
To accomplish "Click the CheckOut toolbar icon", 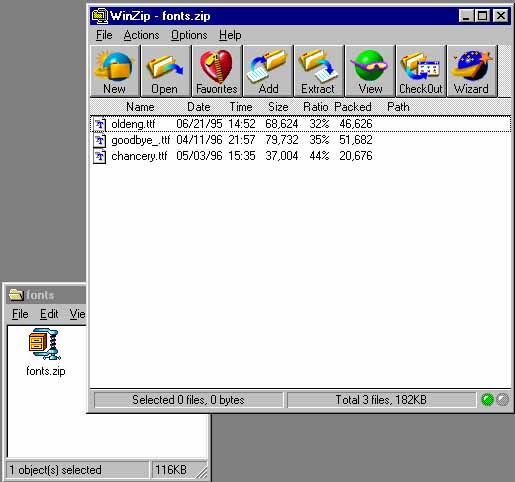I will click(421, 71).
